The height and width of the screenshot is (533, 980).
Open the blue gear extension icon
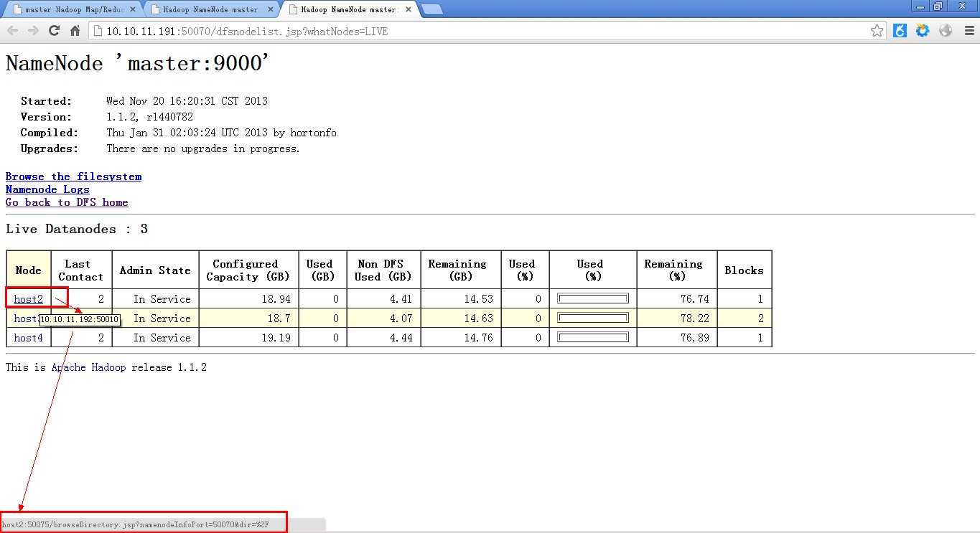(923, 31)
